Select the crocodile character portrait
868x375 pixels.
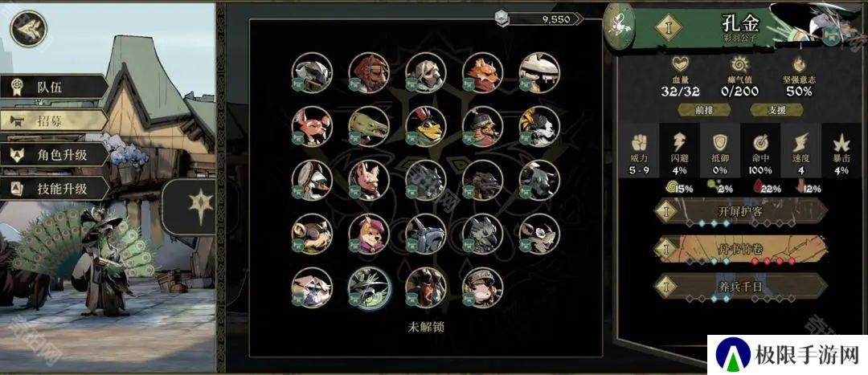pos(369,126)
